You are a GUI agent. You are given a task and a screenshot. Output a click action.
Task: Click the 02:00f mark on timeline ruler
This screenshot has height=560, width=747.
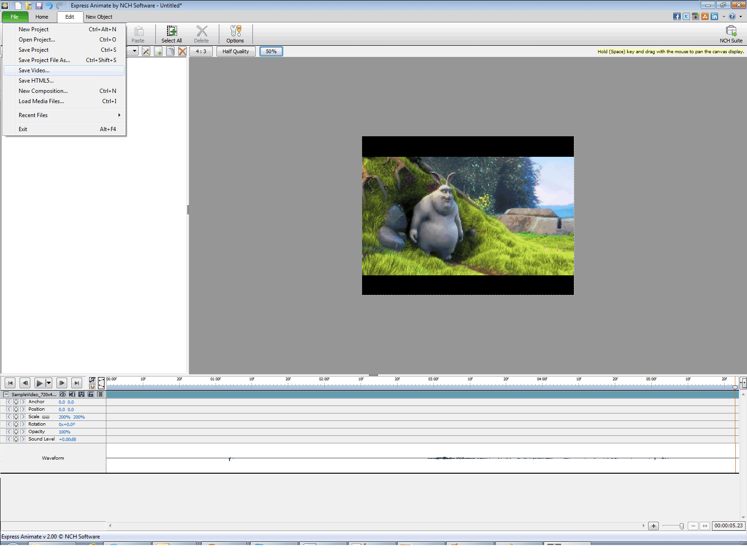coord(324,379)
